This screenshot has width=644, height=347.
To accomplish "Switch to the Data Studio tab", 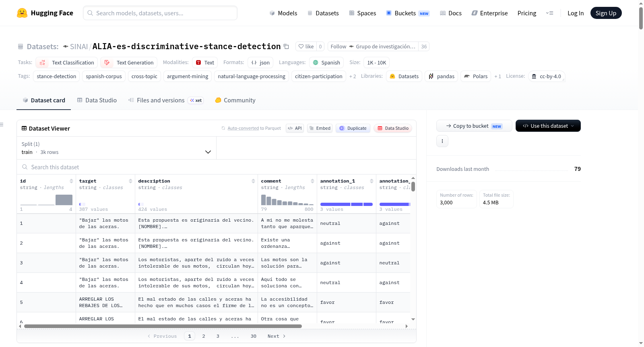I will (x=97, y=100).
